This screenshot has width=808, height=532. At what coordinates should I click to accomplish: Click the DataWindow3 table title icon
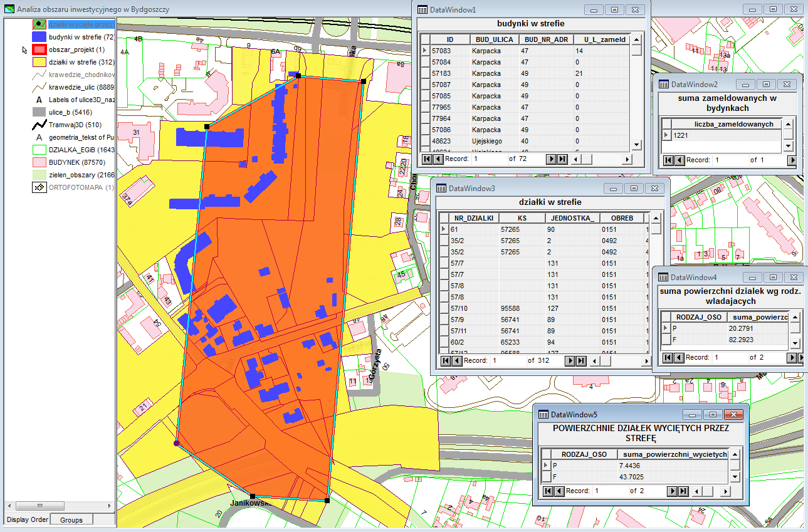click(441, 188)
